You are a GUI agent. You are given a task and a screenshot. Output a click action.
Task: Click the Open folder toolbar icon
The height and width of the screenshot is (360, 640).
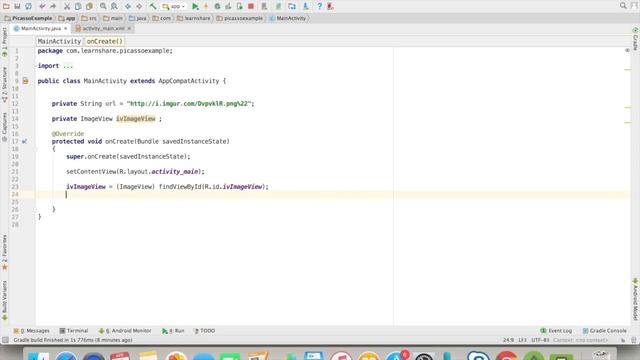[6, 6]
